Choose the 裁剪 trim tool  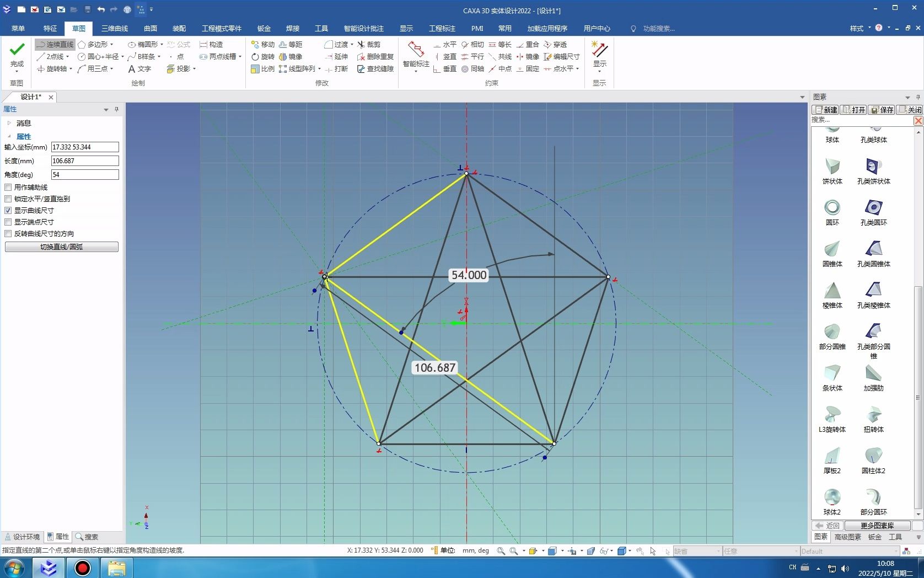[x=369, y=44]
